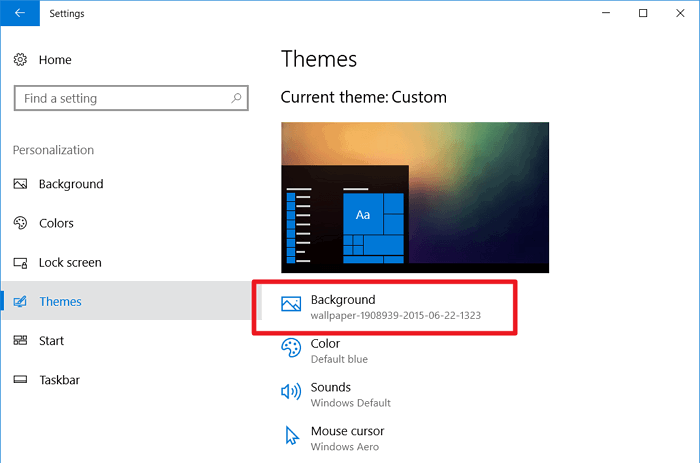The image size is (700, 463).
Task: Select the Background picture icon in the sidebar
Action: (x=20, y=184)
